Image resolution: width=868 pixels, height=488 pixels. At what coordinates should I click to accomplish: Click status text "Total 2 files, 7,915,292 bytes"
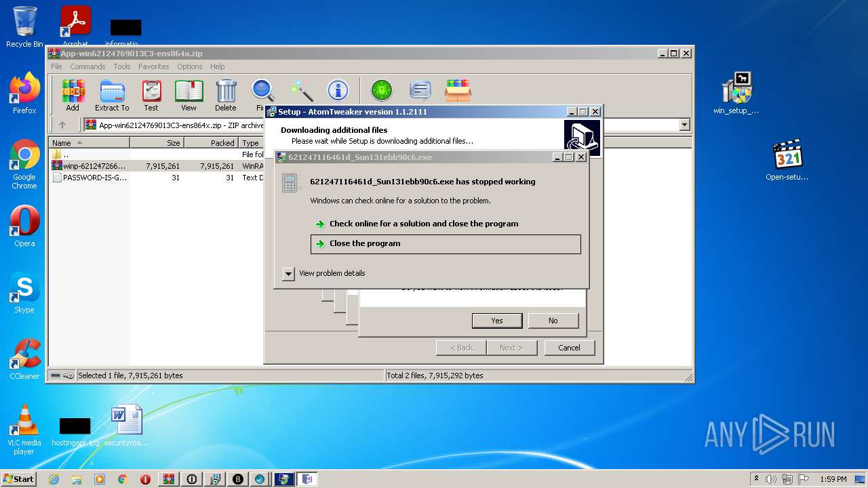435,375
